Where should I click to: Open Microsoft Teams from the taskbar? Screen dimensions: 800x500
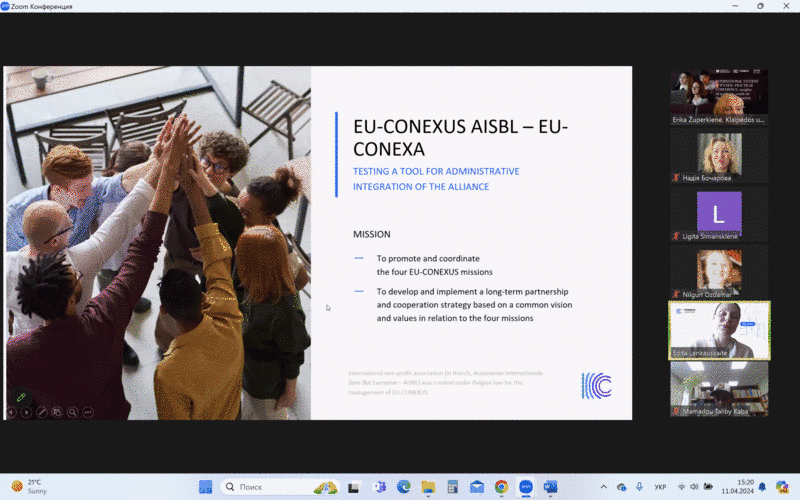tap(379, 487)
